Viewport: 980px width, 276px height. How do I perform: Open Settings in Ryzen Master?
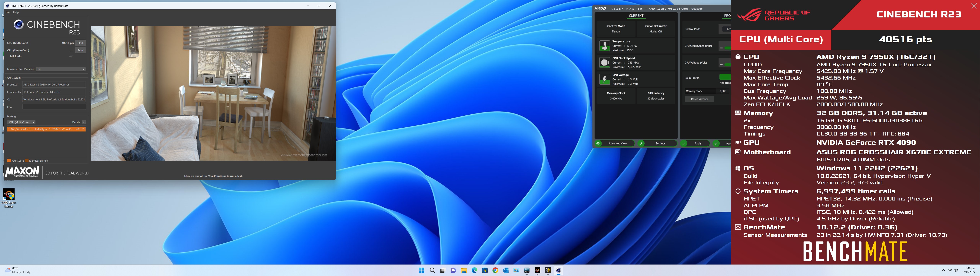pyautogui.click(x=657, y=143)
